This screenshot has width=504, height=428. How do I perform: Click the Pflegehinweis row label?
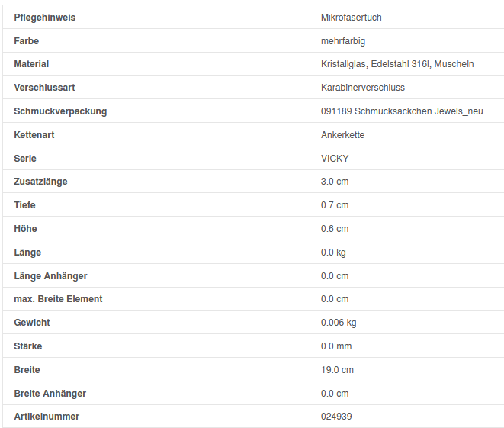click(44, 17)
